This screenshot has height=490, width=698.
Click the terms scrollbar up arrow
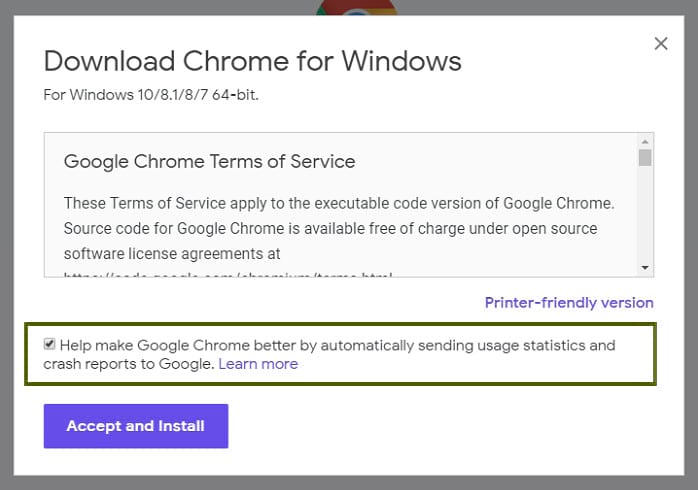(x=645, y=142)
